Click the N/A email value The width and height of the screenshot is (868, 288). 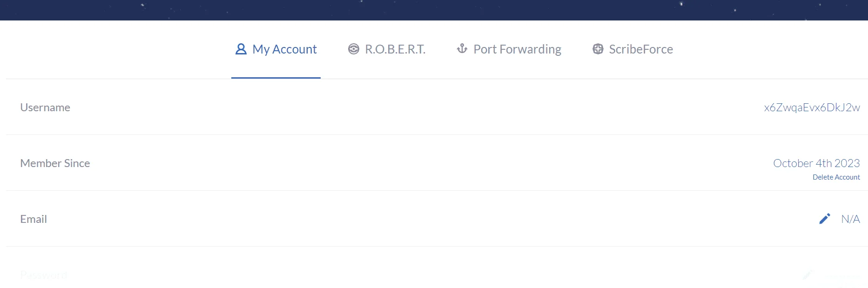point(850,219)
